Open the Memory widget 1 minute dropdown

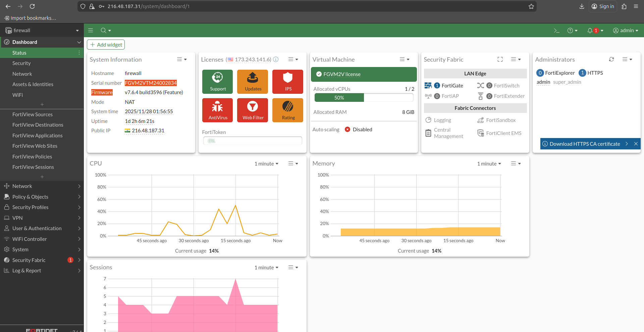[x=489, y=163]
